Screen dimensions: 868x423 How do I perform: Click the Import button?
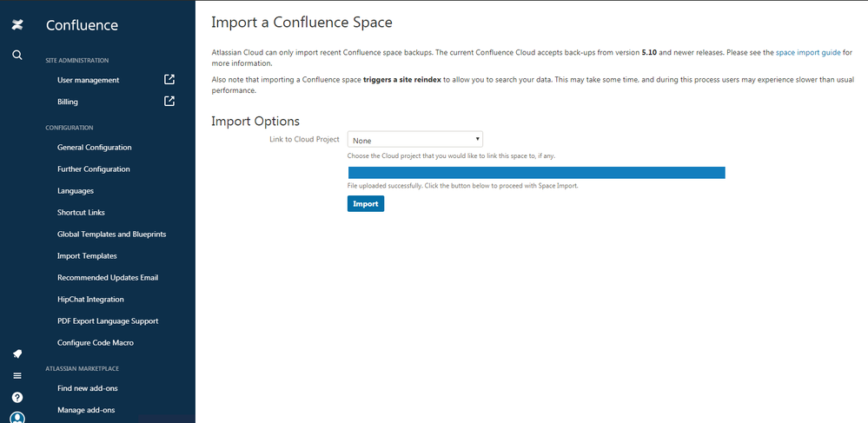pos(365,204)
